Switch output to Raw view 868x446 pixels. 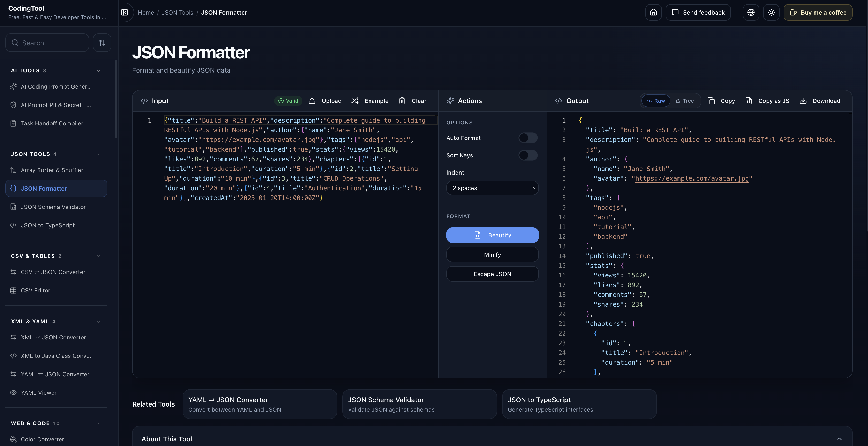click(x=656, y=101)
